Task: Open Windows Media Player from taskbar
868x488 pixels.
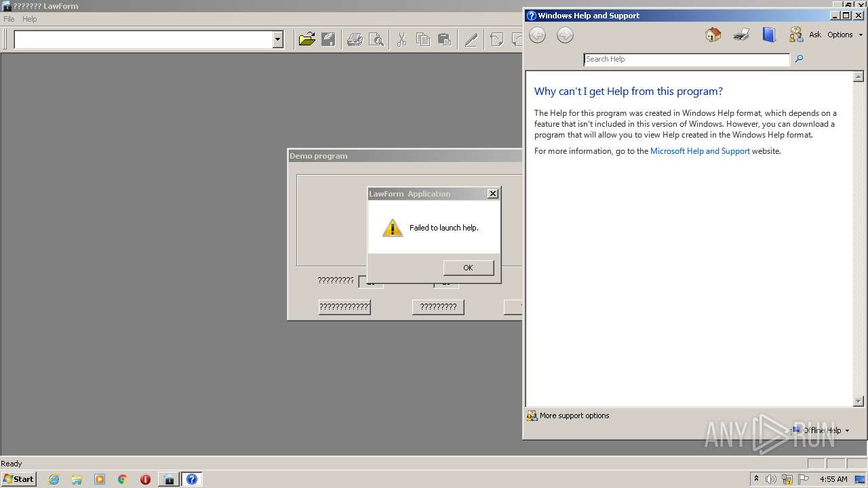Action: coord(100,479)
